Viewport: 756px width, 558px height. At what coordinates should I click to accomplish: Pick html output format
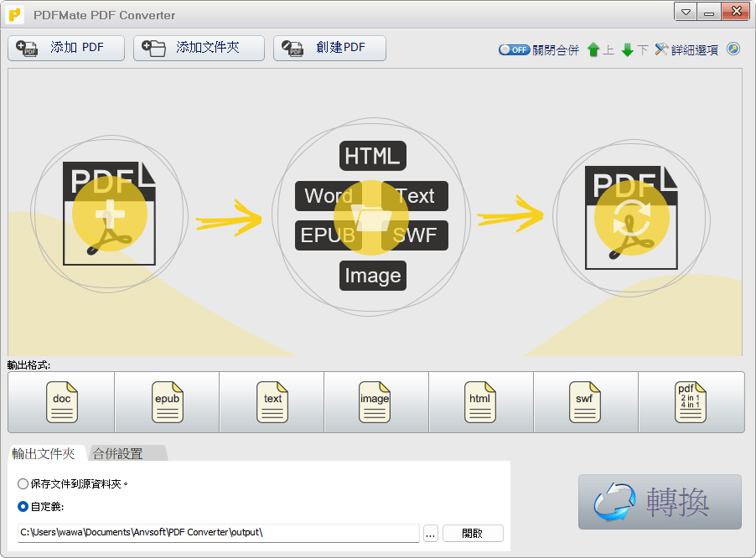pos(481,402)
